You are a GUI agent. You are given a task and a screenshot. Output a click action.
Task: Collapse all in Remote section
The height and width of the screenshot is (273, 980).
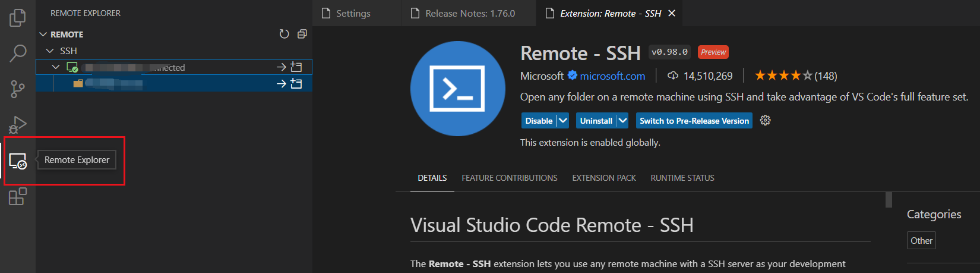[302, 34]
